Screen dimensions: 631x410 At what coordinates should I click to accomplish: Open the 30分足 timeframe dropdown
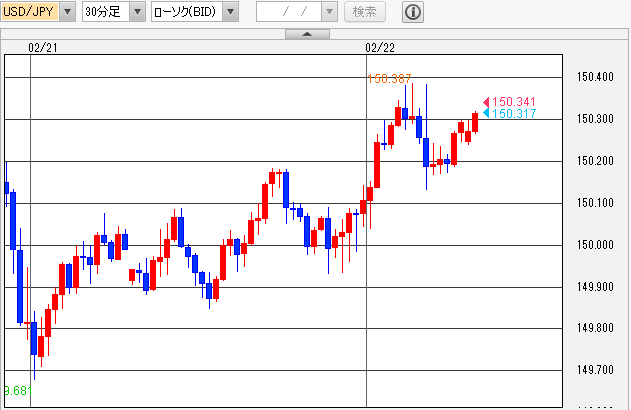(113, 12)
